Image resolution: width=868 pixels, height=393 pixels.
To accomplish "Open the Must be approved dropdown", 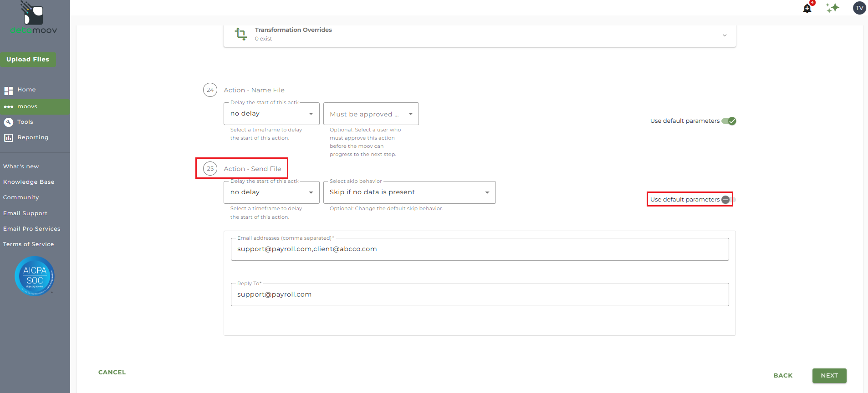I will (x=371, y=114).
